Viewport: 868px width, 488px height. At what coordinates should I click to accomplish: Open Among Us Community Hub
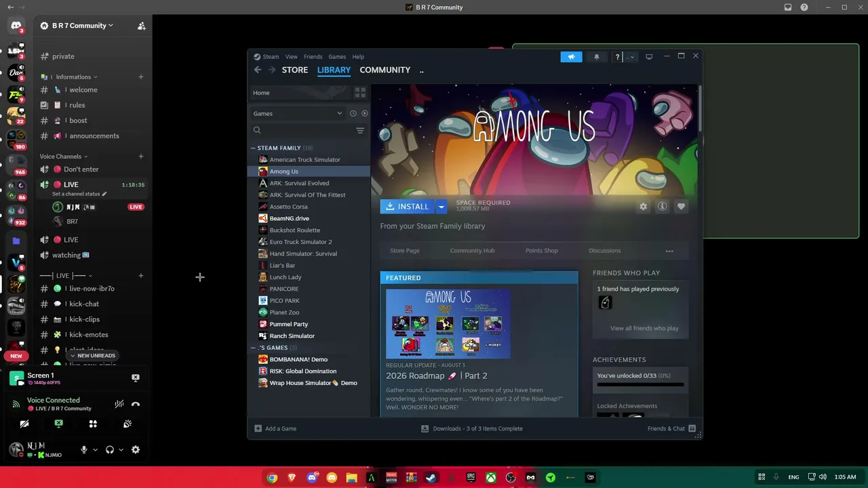473,251
